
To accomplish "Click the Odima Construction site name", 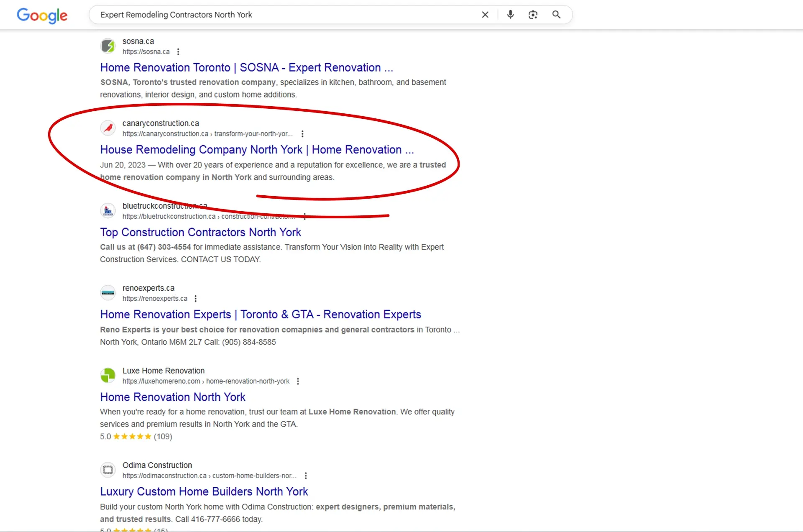I will [157, 465].
